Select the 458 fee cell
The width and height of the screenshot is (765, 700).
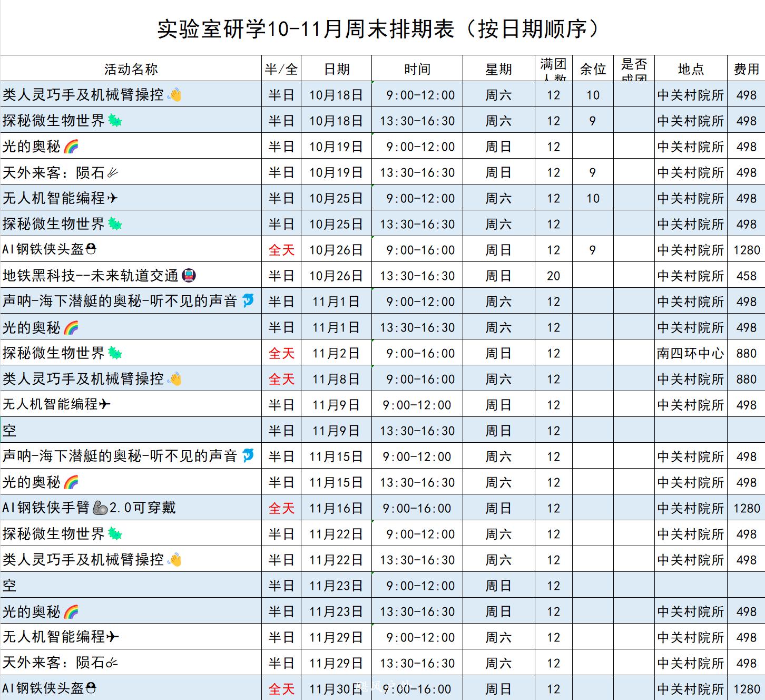click(746, 276)
